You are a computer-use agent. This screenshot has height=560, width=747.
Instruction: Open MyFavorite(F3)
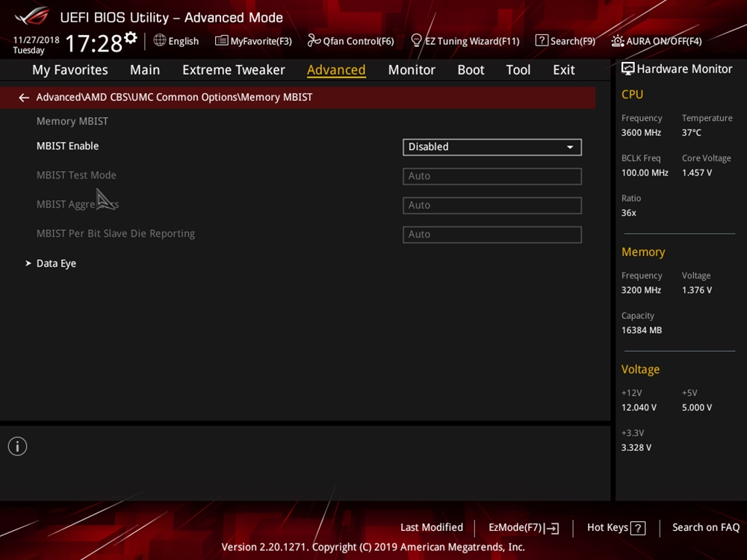253,41
